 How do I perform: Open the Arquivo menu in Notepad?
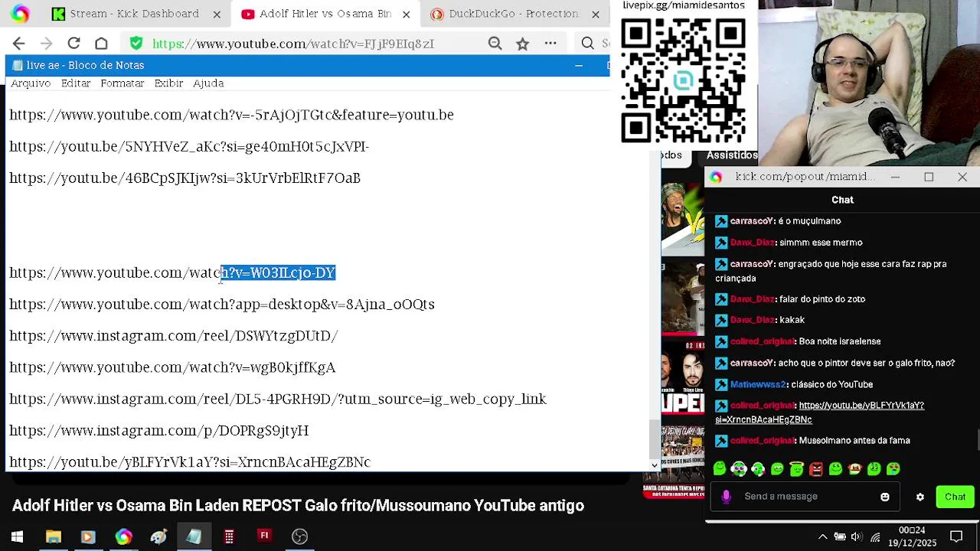point(31,83)
